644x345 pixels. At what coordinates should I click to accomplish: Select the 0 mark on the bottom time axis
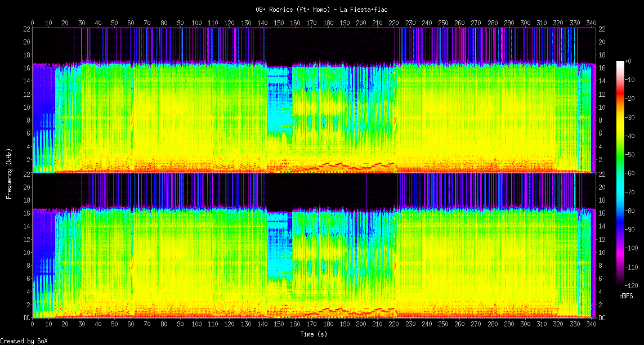(x=33, y=325)
